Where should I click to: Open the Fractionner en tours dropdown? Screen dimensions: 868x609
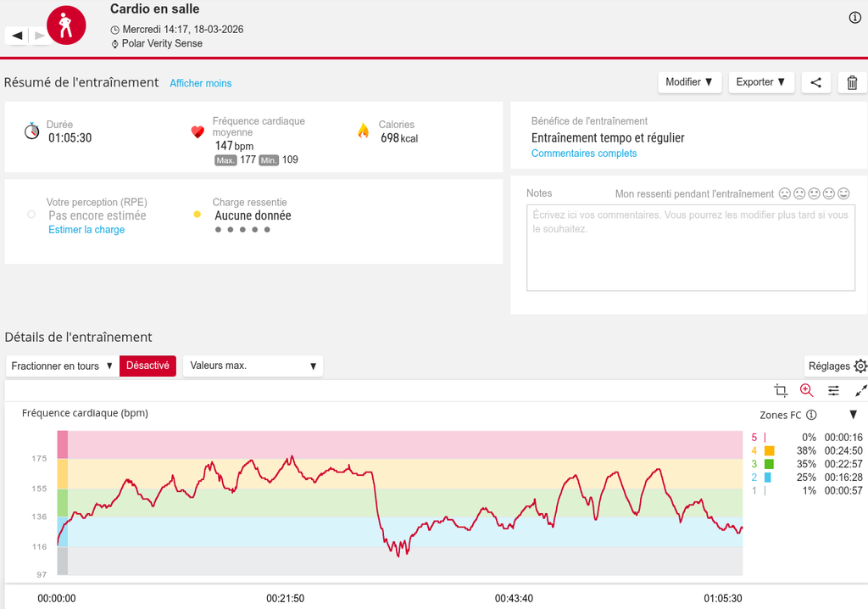(x=62, y=366)
